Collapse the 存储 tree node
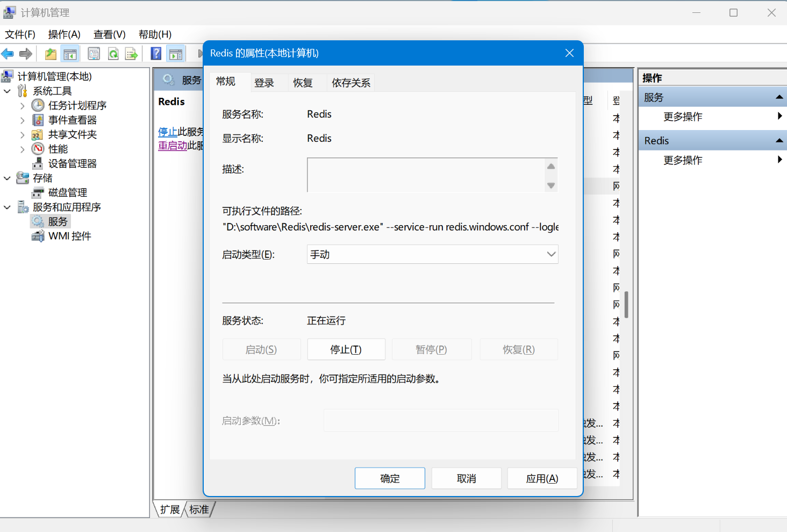This screenshot has height=532, width=787. coord(8,178)
